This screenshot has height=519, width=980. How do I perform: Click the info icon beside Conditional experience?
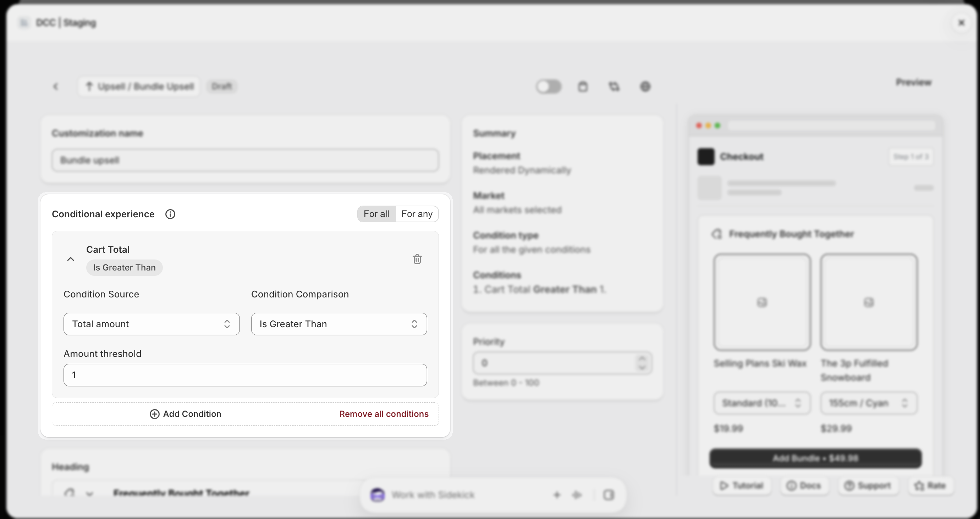click(170, 214)
